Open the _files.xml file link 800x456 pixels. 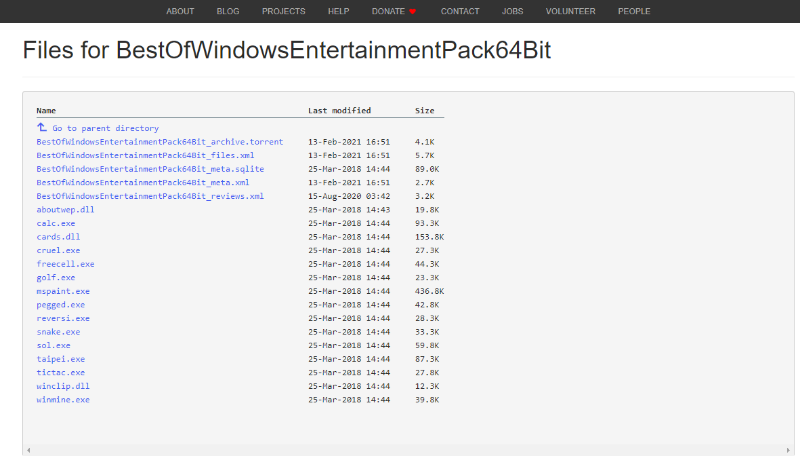[x=145, y=156]
